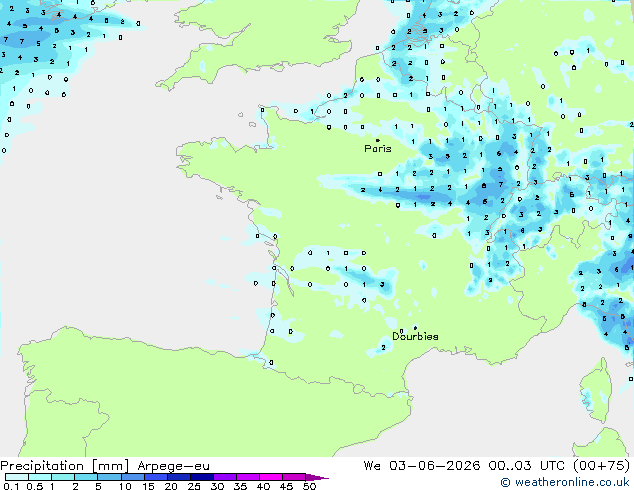Click the 2–5 mm legend color swatch
634x490 pixels.
[x=86, y=477]
